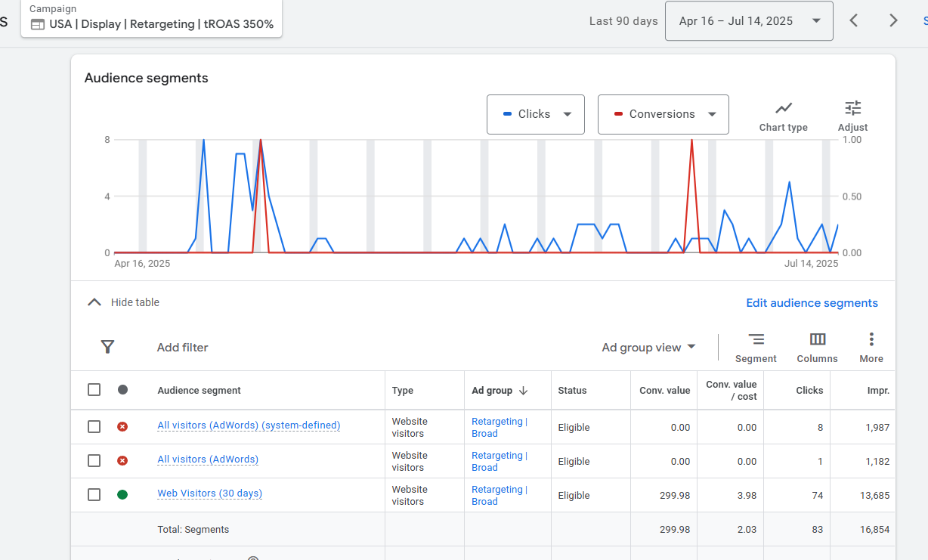Check the box for Web Visitors (30 days)
Viewport: 928px width, 560px height.
pos(94,494)
